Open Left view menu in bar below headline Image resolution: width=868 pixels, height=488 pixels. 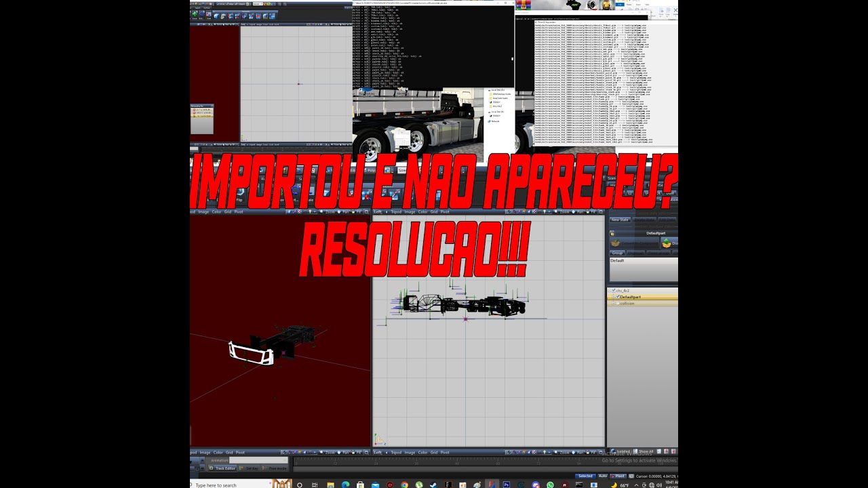pyautogui.click(x=378, y=211)
